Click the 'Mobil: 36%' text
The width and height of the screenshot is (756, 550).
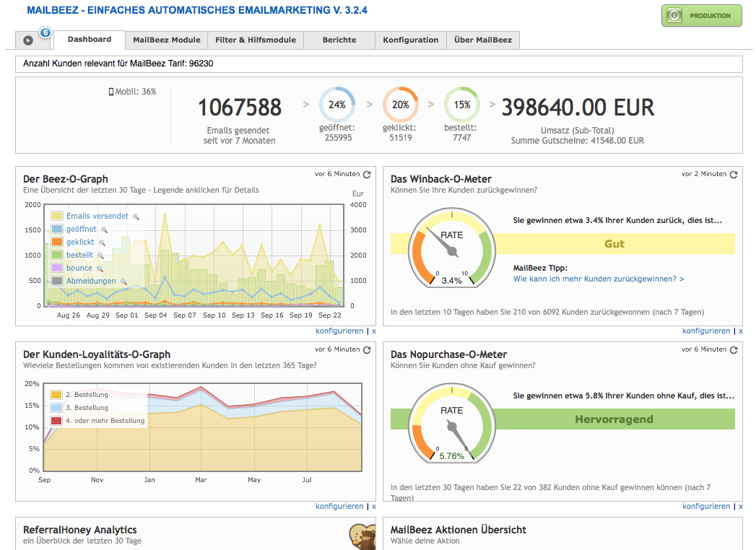coord(136,92)
